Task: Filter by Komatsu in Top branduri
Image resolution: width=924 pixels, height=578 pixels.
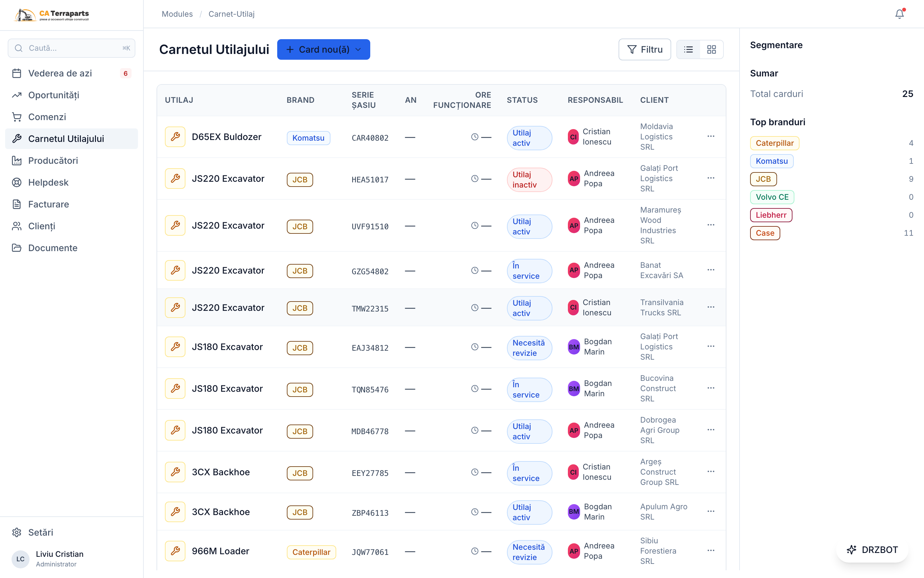Action: pyautogui.click(x=771, y=161)
